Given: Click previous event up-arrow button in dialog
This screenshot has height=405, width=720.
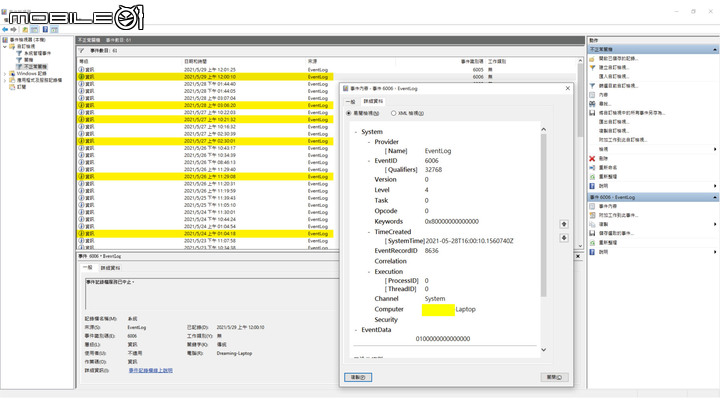Looking at the screenshot, I should click(564, 224).
